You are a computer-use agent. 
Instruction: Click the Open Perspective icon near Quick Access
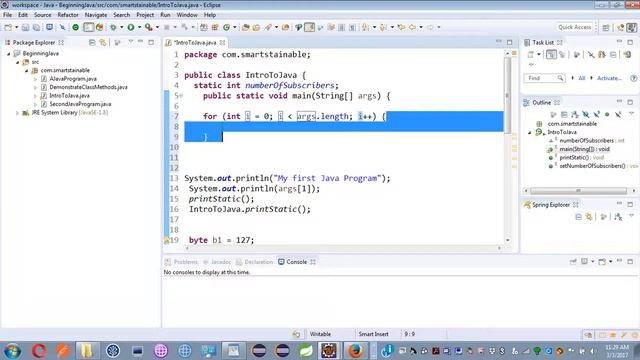(x=606, y=27)
